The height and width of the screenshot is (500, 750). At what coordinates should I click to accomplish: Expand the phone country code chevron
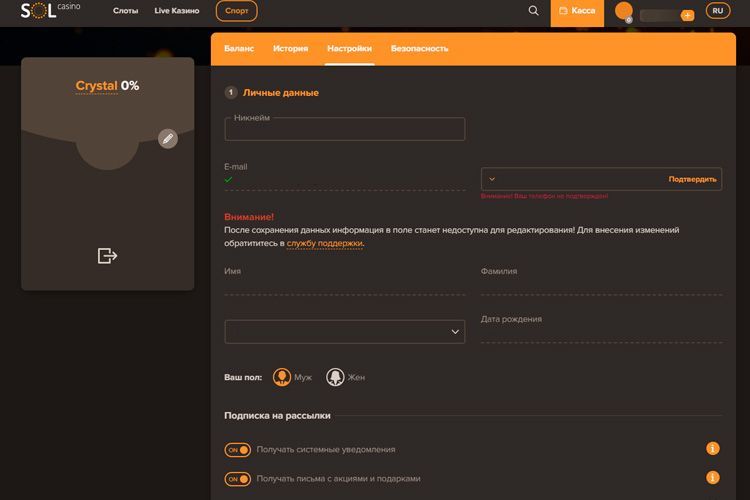point(492,179)
